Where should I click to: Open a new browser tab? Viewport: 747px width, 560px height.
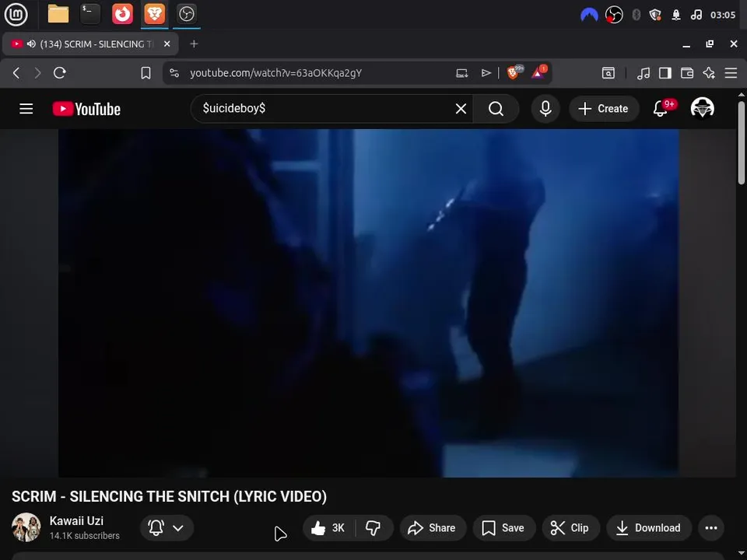click(x=194, y=44)
